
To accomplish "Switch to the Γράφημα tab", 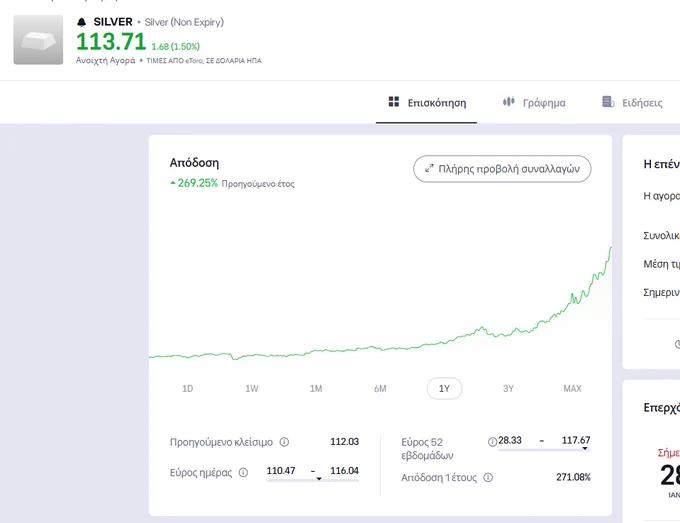I will (x=534, y=103).
